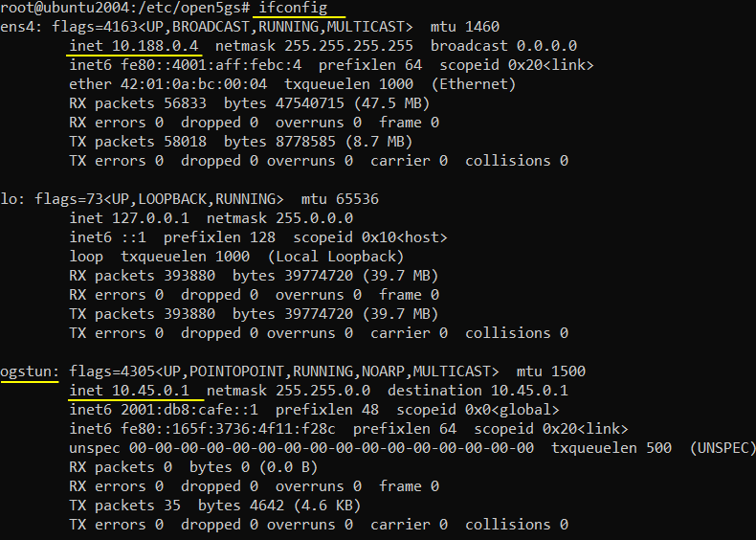Click the destination 10.45.0.1 value

point(478,391)
